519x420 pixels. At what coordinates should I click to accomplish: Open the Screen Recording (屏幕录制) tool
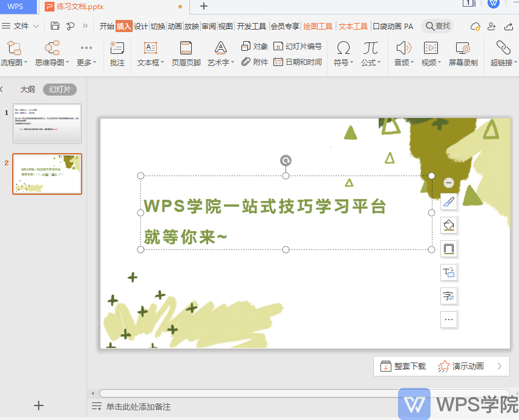coord(463,48)
